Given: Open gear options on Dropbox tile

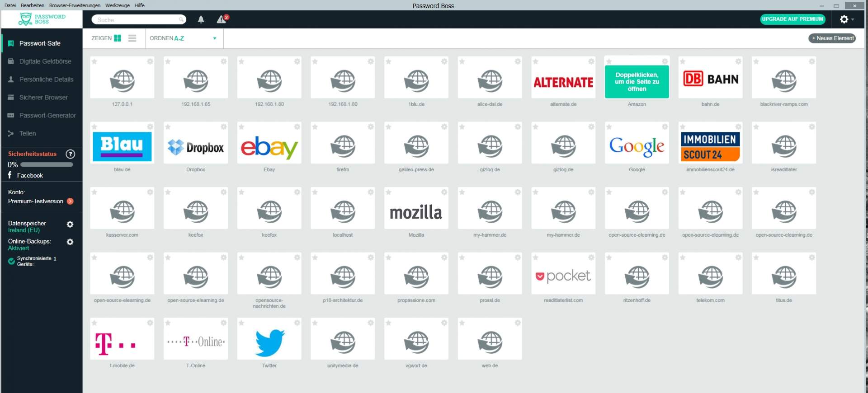Looking at the screenshot, I should point(223,127).
